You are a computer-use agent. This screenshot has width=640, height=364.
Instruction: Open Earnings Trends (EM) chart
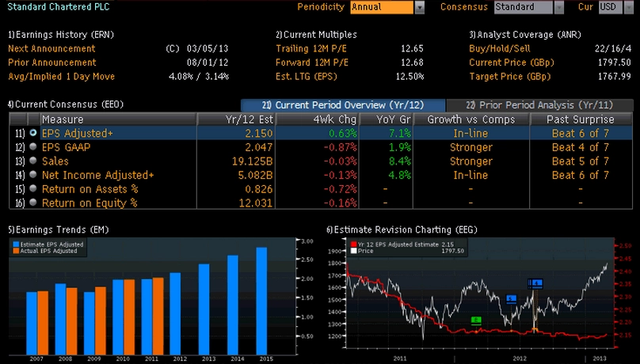pos(59,230)
